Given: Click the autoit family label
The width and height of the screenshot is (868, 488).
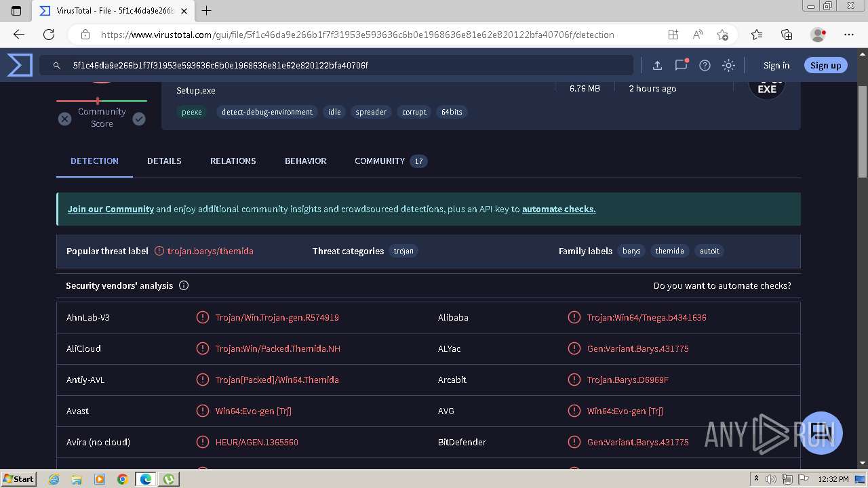Looking at the screenshot, I should 709,251.
